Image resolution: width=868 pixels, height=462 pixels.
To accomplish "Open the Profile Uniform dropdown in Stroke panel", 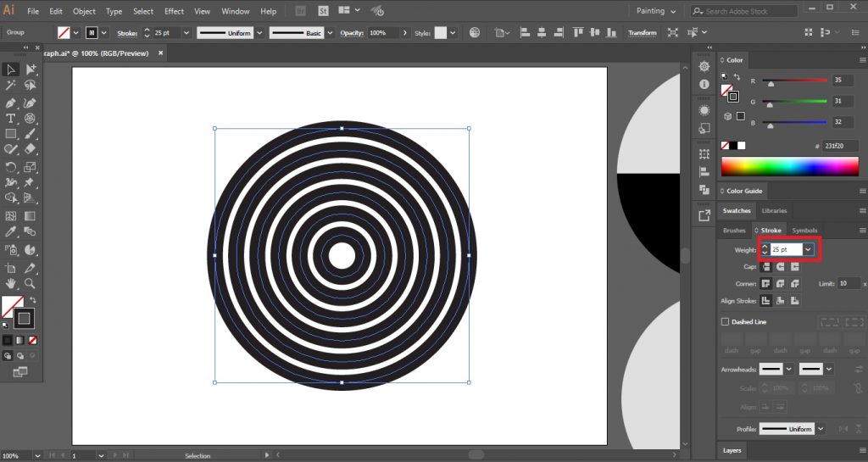I will (x=821, y=429).
